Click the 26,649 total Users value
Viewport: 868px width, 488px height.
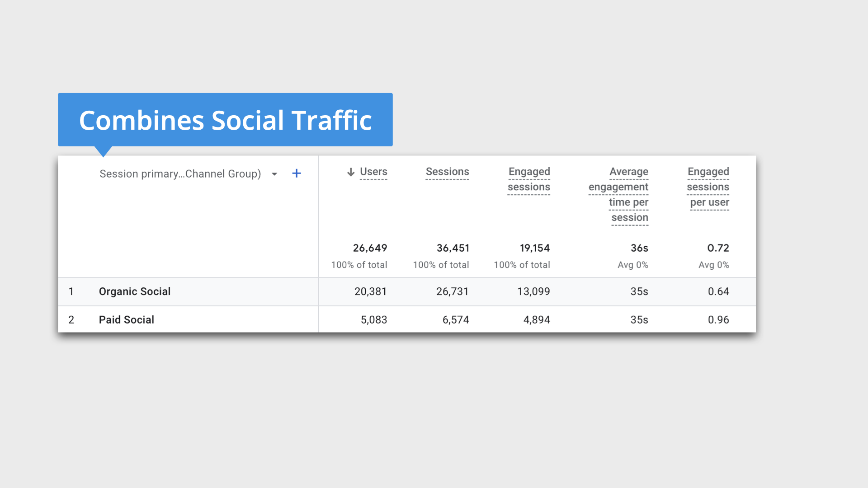[370, 248]
